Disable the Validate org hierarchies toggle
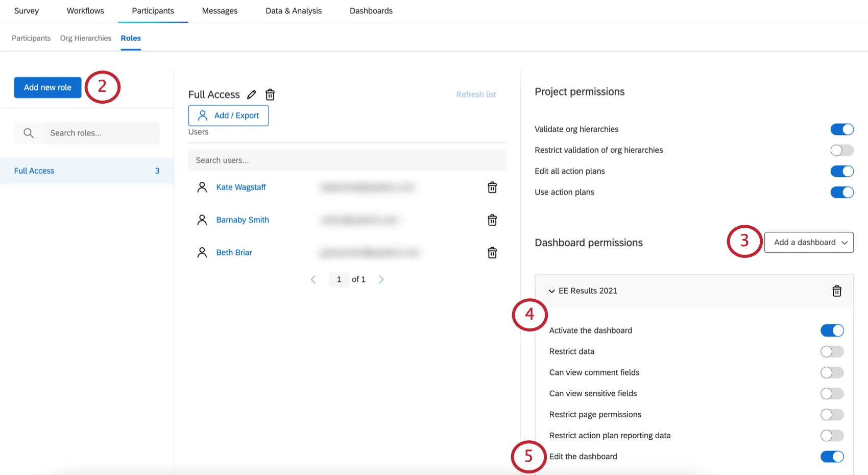The width and height of the screenshot is (868, 475). pyautogui.click(x=841, y=129)
